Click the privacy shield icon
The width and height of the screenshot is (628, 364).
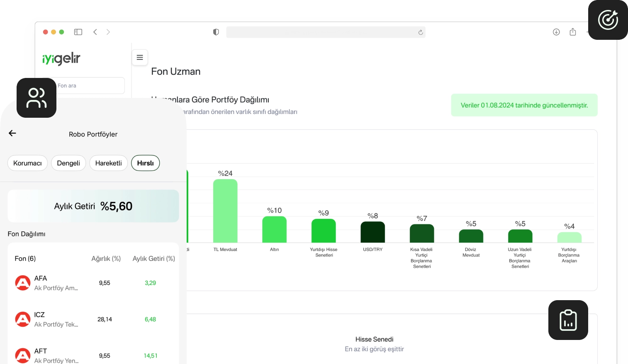216,32
